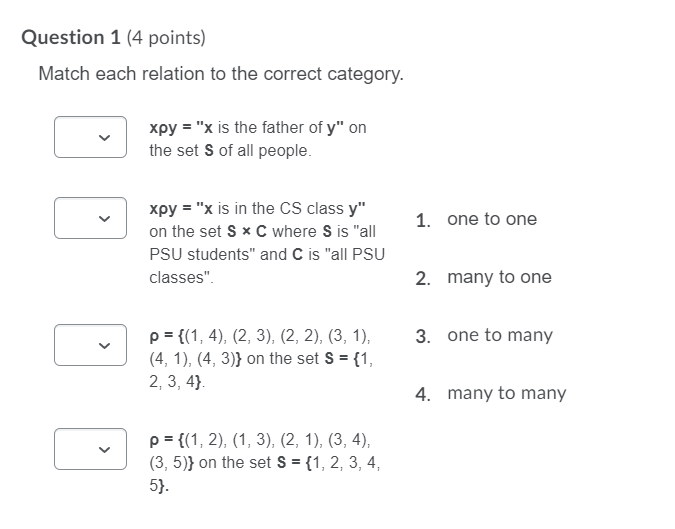Click the "Match each relation" instruction text

coord(221,74)
